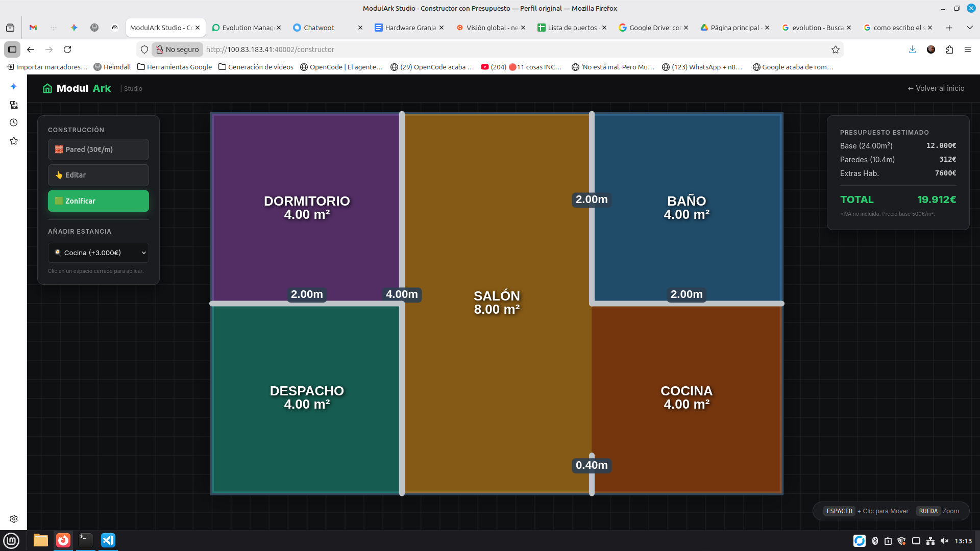This screenshot has width=980, height=551.
Task: Open Firefox sidebar AI sparkle icon
Action: coord(14,86)
